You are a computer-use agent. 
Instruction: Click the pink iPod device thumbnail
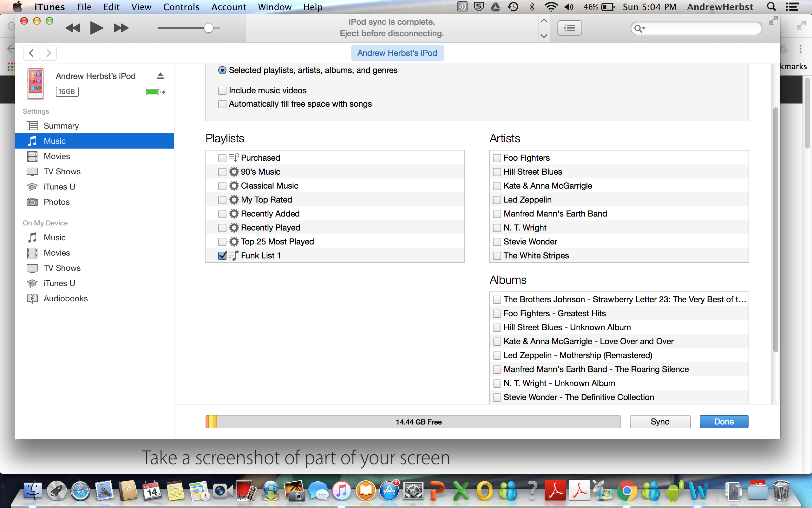[36, 84]
